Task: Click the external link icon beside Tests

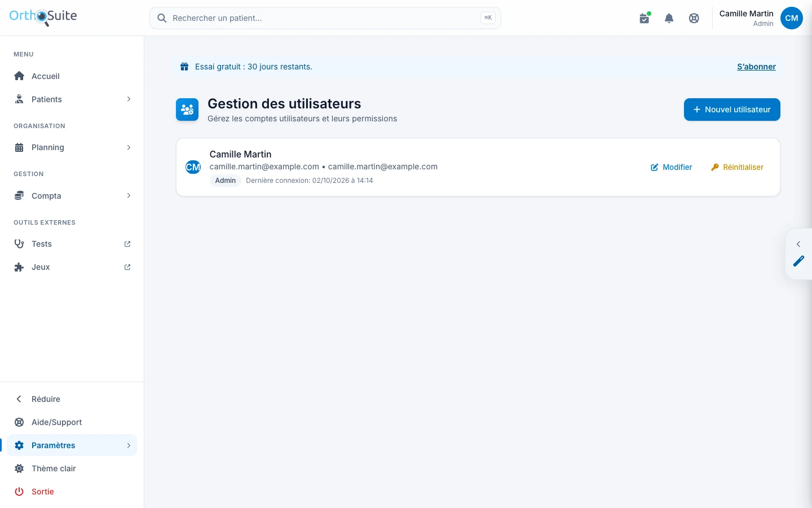Action: point(127,244)
